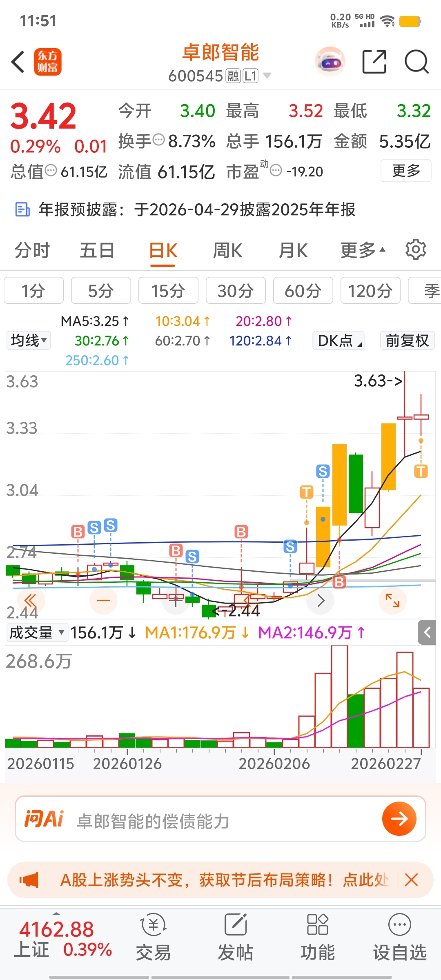Tap the 20260206 date label on axis
This screenshot has height=980, width=441.
[274, 764]
